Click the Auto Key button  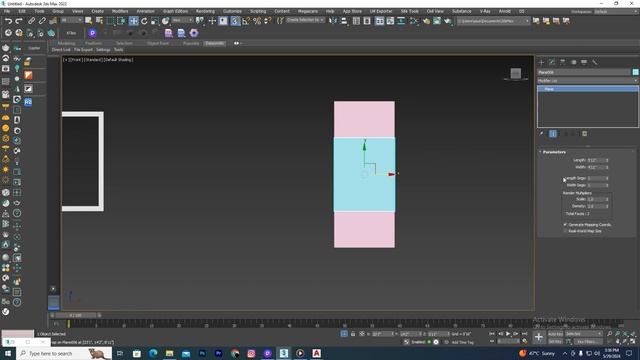(555, 334)
